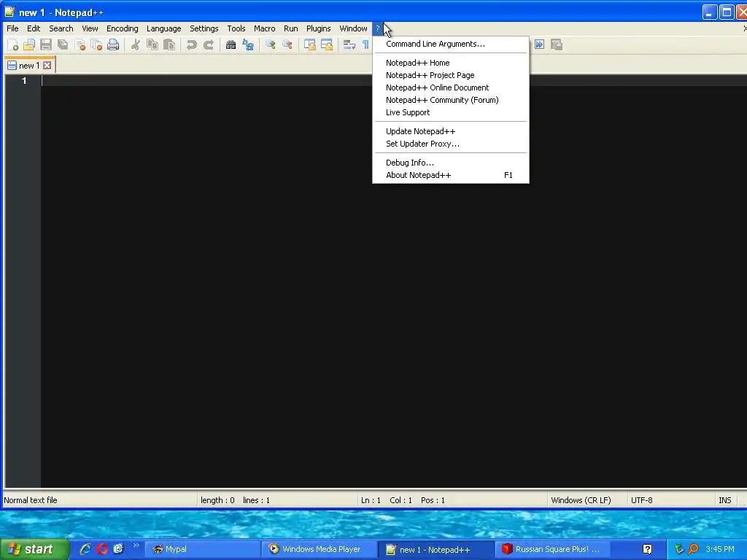The image size is (747, 560).
Task: Click the Windows (CR LF) status bar field
Action: point(587,500)
